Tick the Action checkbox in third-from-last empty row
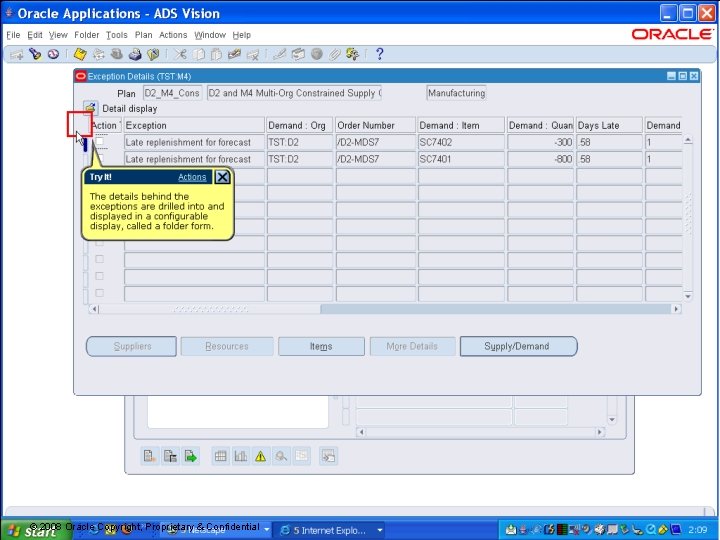Viewport: 720px width, 540px height. tap(99, 259)
